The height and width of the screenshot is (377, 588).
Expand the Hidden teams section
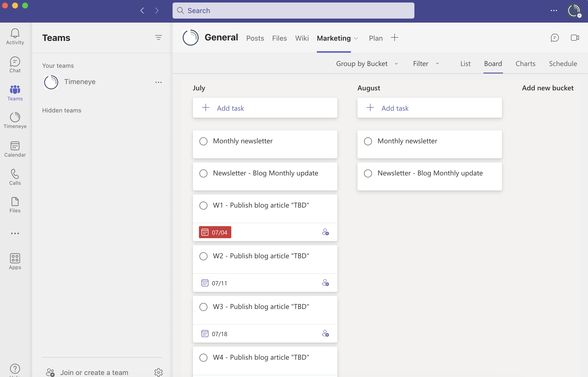click(x=62, y=110)
